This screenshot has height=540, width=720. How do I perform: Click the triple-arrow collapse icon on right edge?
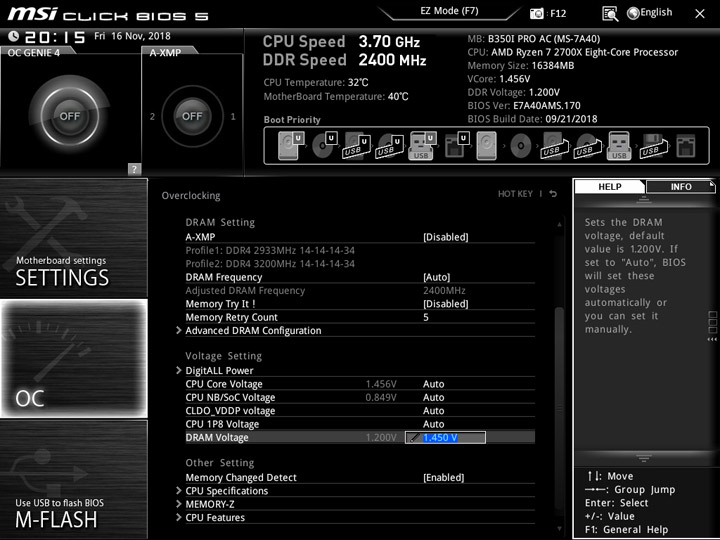(x=712, y=339)
